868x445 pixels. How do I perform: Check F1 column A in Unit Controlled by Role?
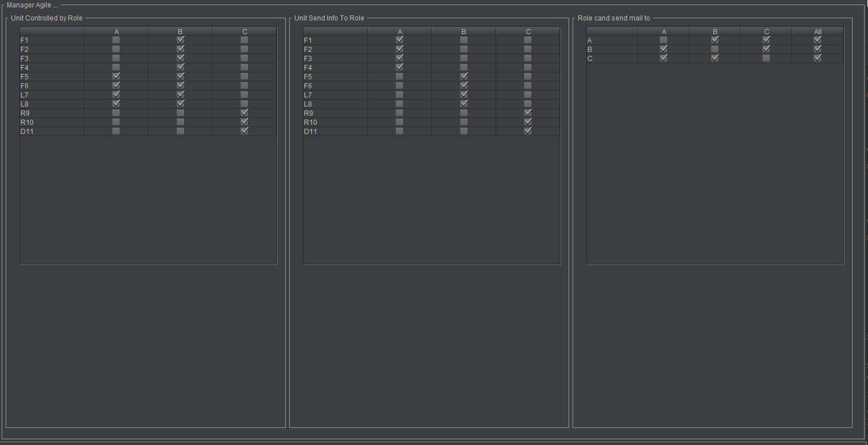coord(116,40)
